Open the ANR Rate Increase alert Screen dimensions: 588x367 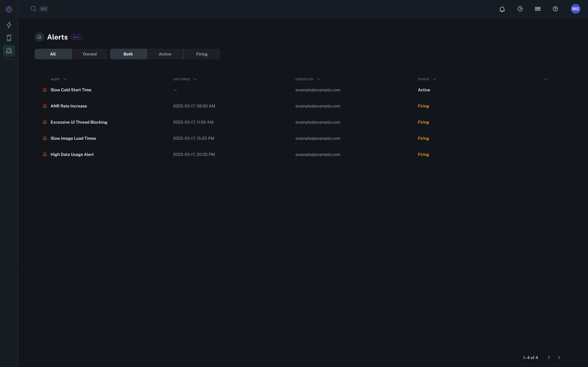tap(69, 106)
